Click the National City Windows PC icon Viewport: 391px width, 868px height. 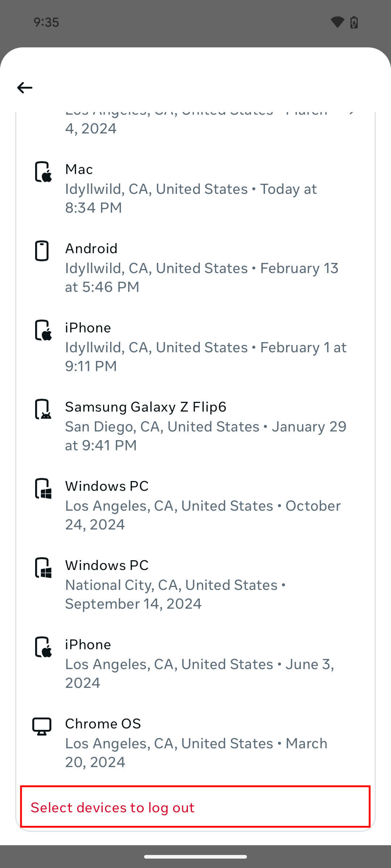point(43,568)
